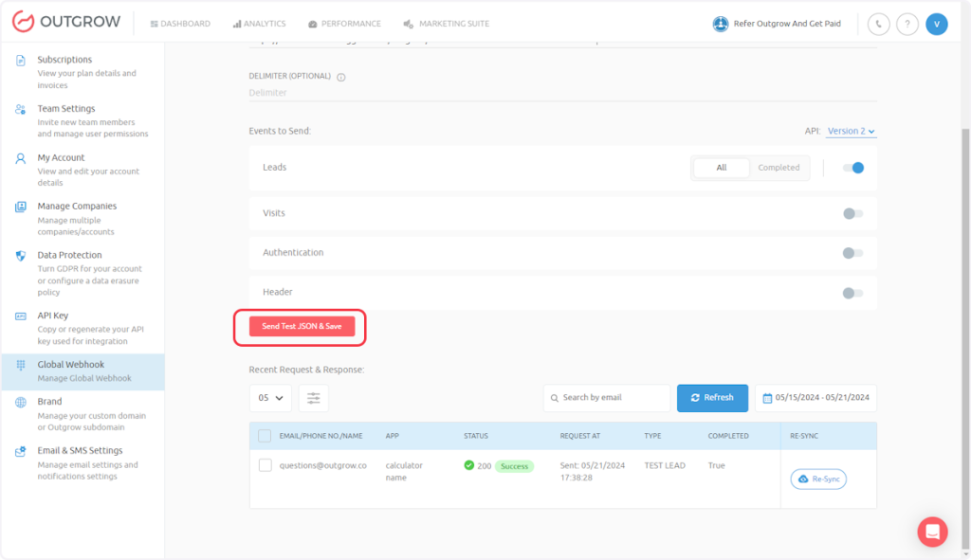This screenshot has height=560, width=971.
Task: Enable the Authentication toggle
Action: 853,253
